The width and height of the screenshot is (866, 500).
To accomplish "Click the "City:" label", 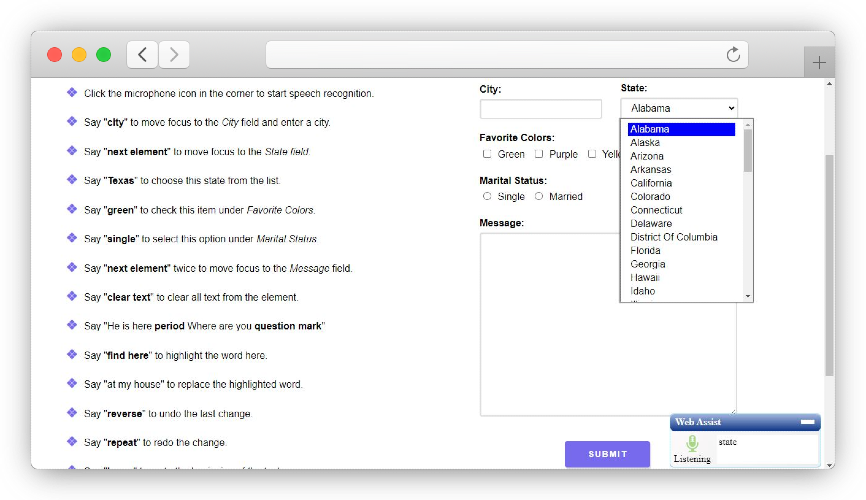I will (x=490, y=90).
